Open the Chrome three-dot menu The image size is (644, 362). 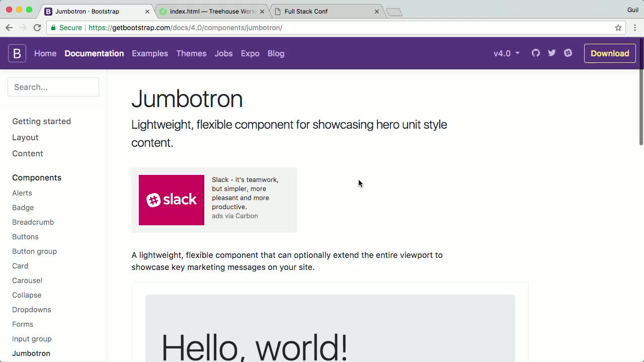(635, 28)
